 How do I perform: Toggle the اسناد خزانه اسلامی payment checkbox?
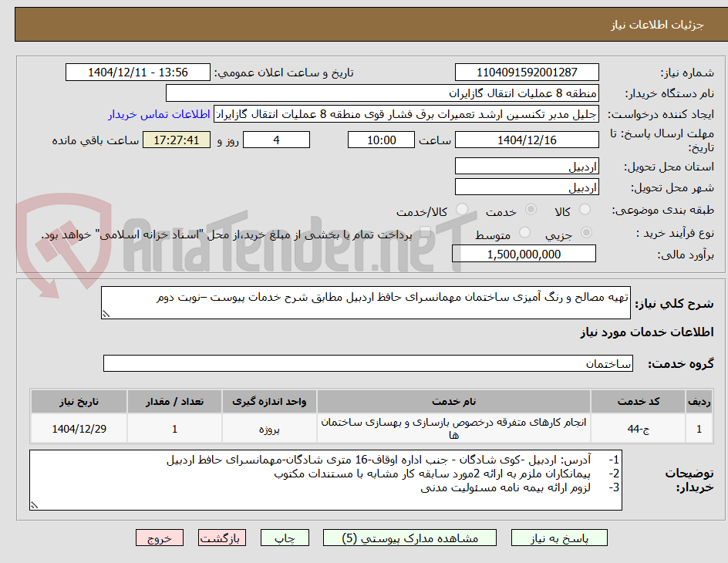(x=425, y=233)
